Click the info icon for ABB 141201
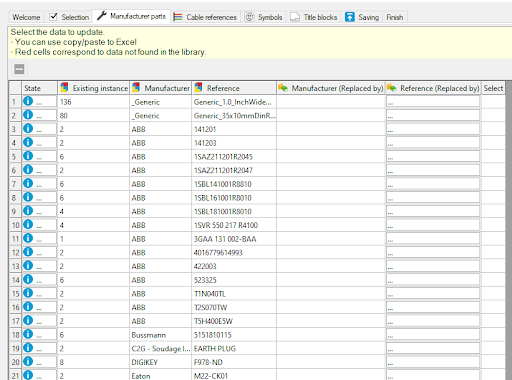 [28, 128]
